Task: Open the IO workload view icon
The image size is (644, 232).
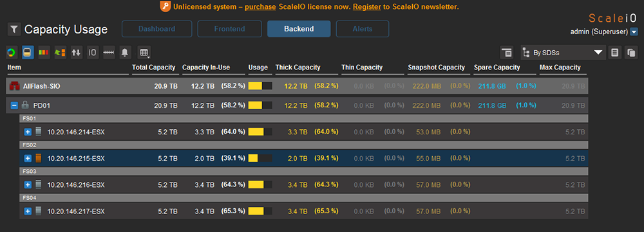Action: [x=93, y=53]
